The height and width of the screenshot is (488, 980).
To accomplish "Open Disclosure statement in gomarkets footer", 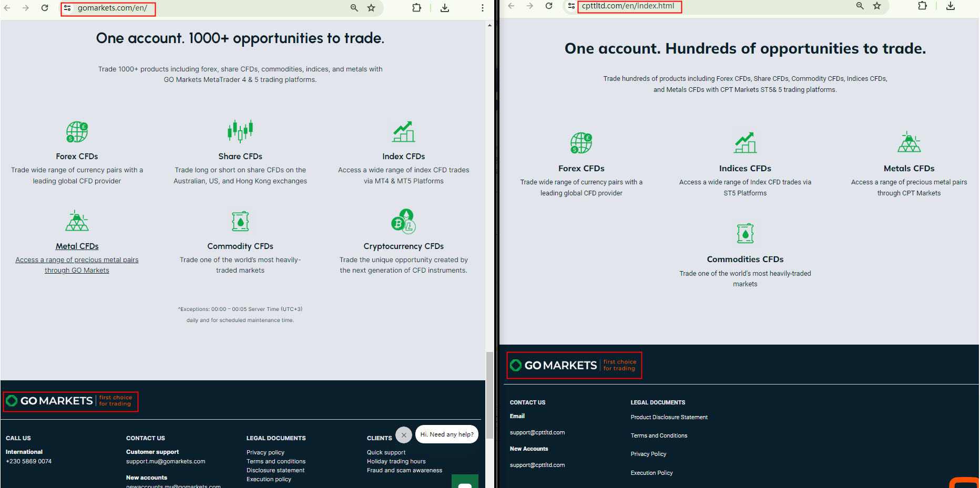I will point(275,470).
